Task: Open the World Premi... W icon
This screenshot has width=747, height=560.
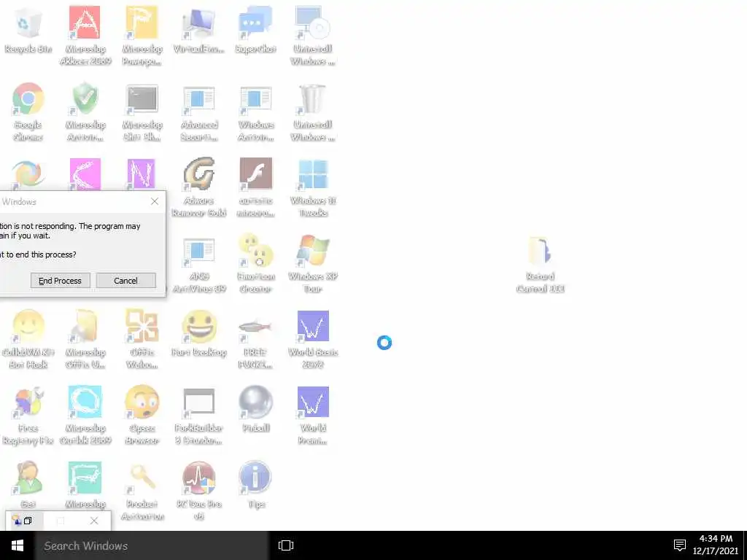Action: tap(312, 415)
